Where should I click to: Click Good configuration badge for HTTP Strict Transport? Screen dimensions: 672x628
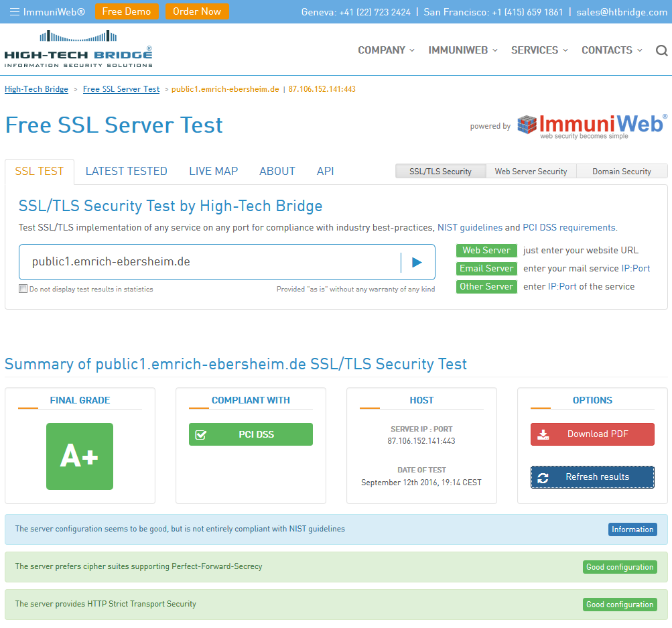coord(620,605)
